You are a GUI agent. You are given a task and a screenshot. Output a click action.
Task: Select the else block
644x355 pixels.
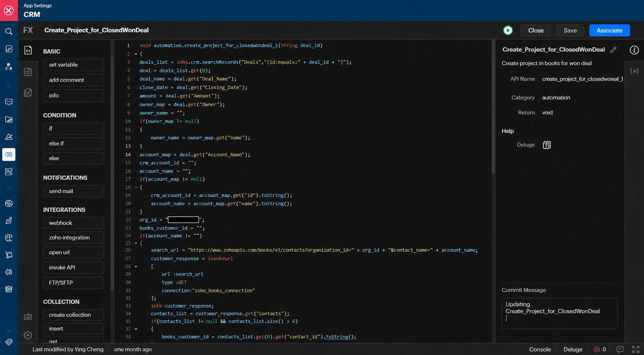click(74, 158)
